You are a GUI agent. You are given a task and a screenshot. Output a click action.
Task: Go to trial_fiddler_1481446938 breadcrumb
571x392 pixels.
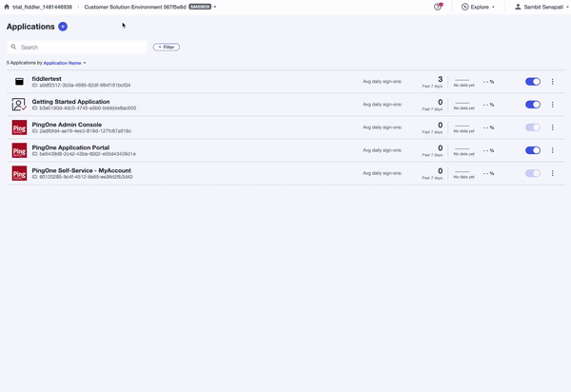tap(42, 7)
